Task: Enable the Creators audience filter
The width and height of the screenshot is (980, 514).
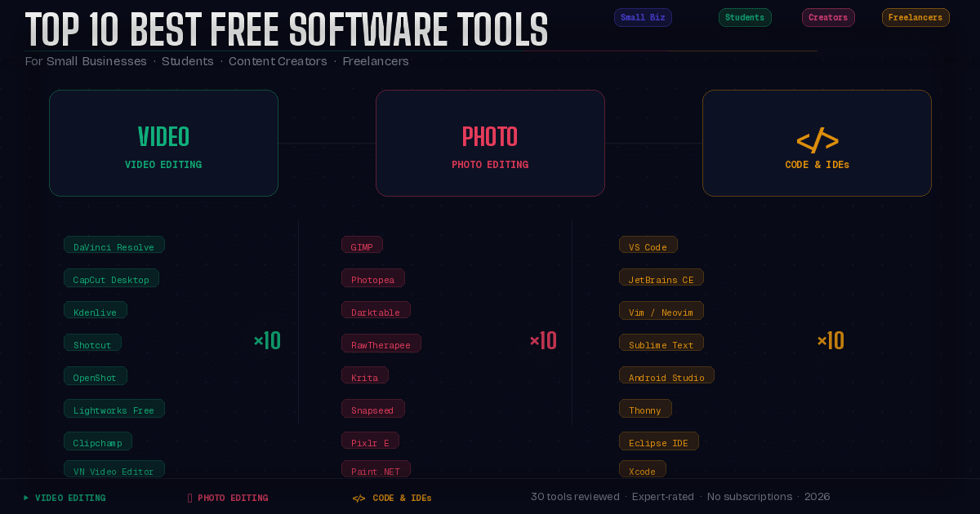Action: coord(828,17)
